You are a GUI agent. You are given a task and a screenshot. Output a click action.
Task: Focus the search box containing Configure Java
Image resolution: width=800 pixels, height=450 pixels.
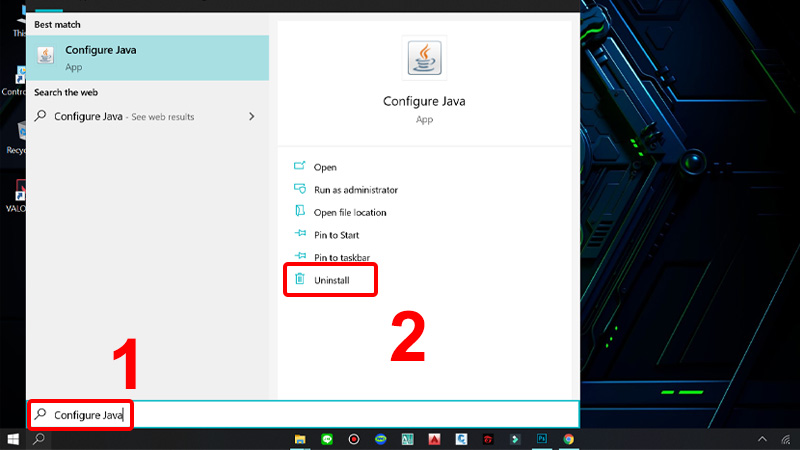(303, 415)
